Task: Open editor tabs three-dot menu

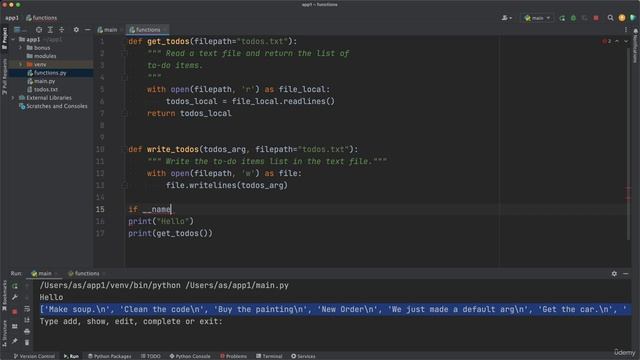Action: point(626,30)
